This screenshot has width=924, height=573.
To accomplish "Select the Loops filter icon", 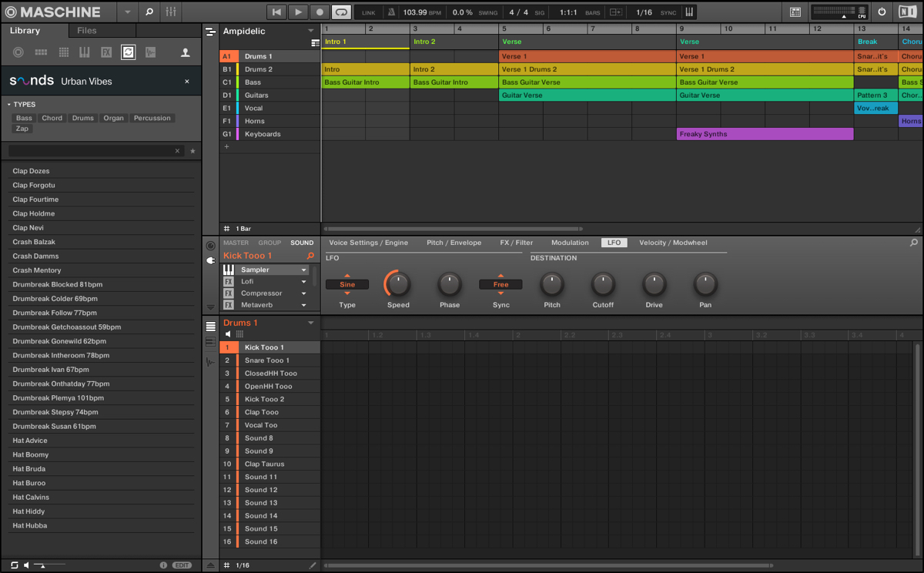I will coord(129,52).
